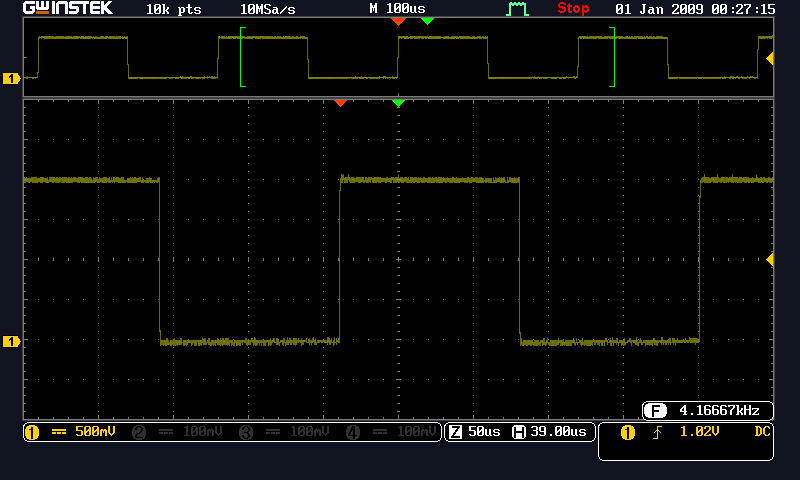Select the rising edge trigger slope icon
Screen dimensions: 800x480
tap(659, 432)
